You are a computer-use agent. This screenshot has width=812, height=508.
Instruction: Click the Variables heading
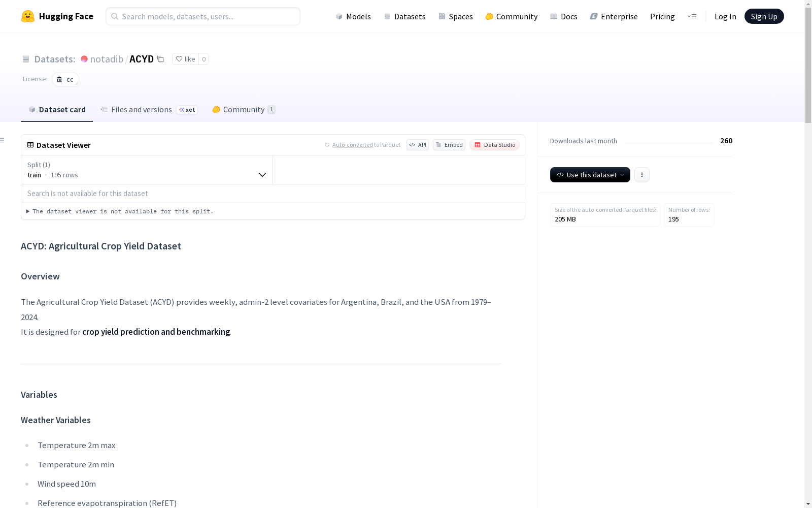tap(39, 395)
